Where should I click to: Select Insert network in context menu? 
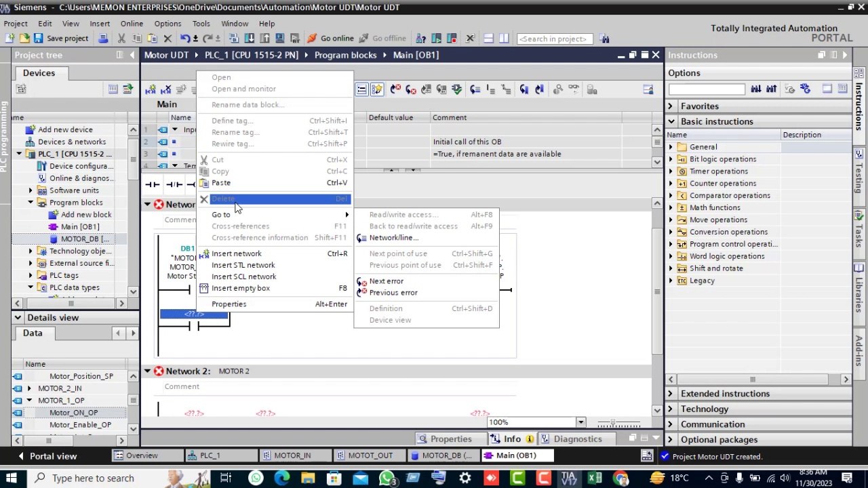(x=275, y=253)
